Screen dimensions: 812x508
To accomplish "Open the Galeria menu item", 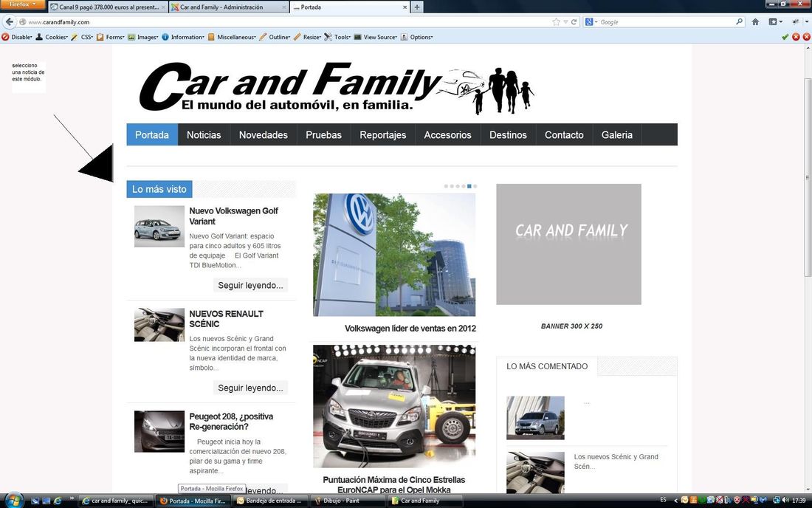I will [x=617, y=134].
